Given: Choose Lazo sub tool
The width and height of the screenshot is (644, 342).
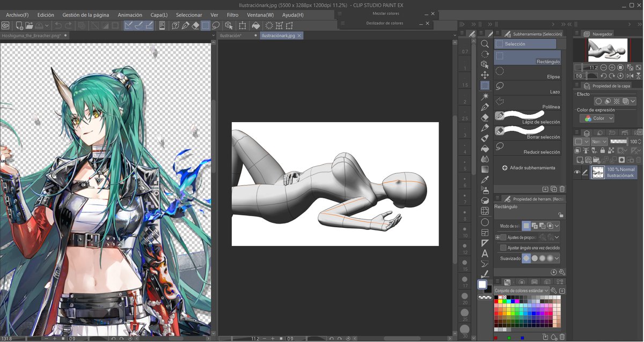Looking at the screenshot, I should point(528,87).
